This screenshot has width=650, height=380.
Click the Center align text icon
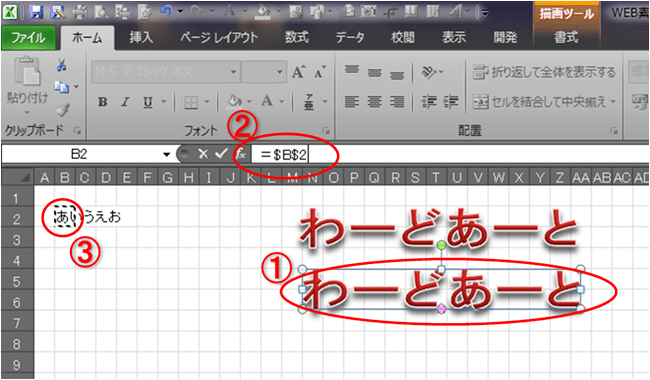point(374,102)
